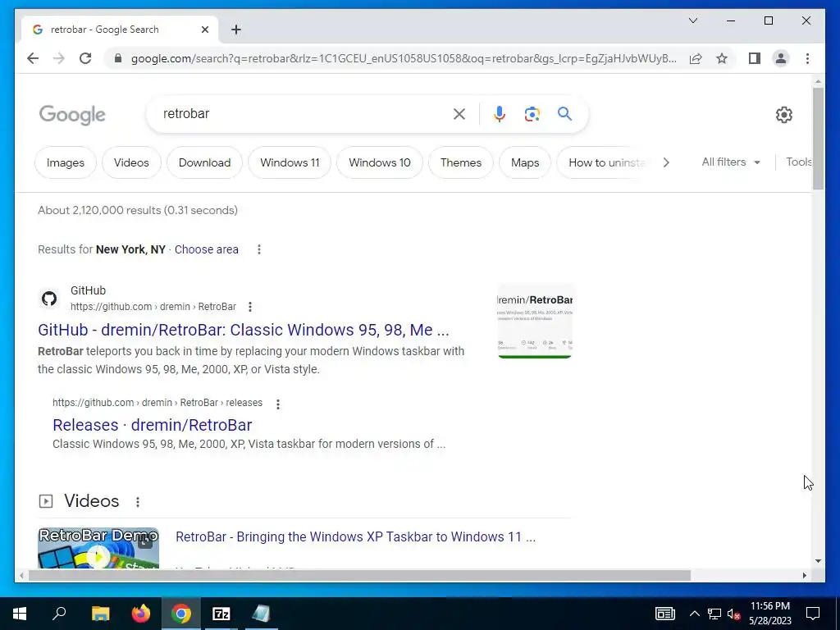Open options dots next to Choose area
This screenshot has height=630, width=840.
tap(258, 249)
